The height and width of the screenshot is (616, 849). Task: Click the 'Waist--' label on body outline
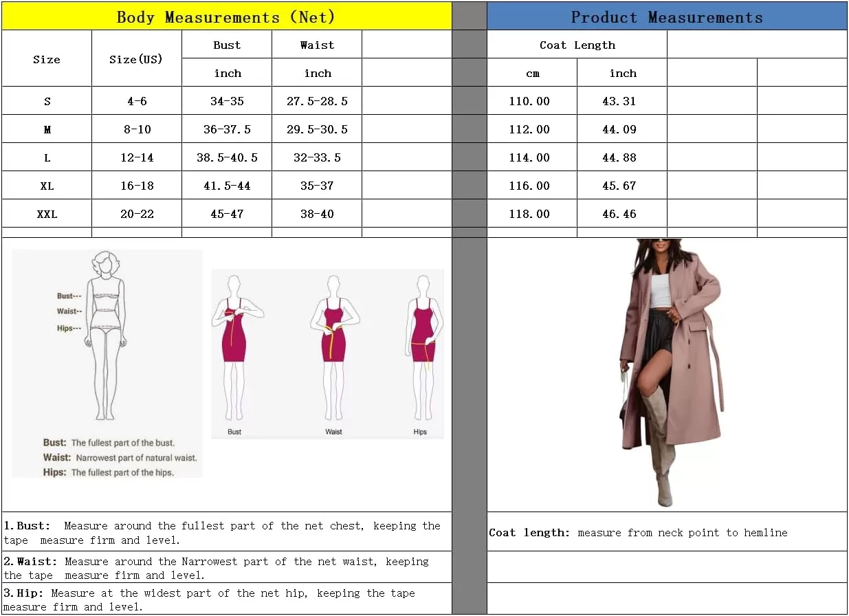69,311
